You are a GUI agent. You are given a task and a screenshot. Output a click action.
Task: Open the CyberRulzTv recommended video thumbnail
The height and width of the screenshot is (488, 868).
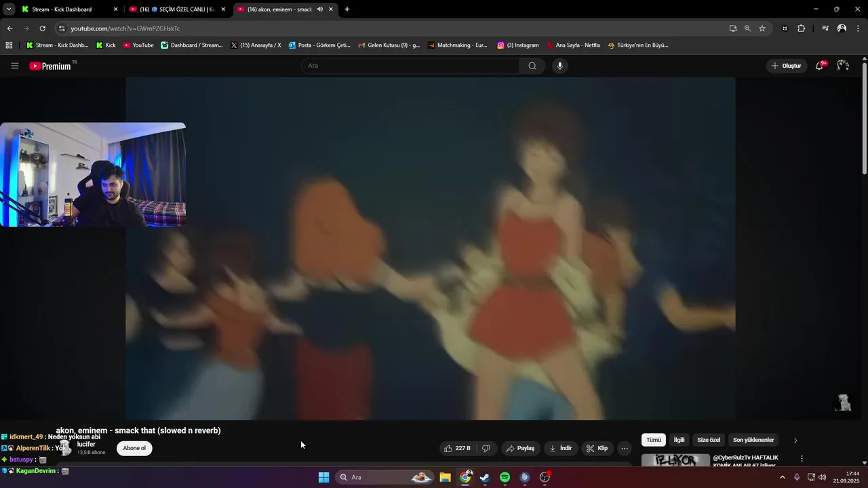(675, 460)
